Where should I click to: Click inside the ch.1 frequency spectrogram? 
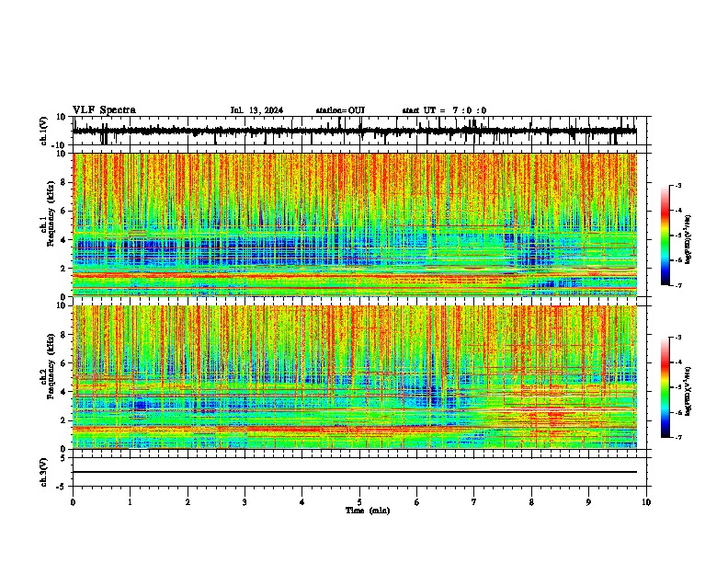pos(355,224)
